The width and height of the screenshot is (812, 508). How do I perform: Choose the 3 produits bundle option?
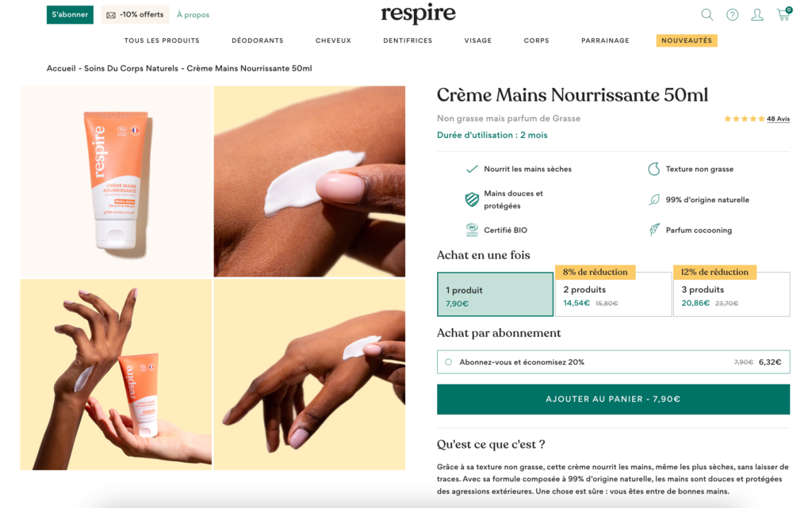[x=731, y=295]
